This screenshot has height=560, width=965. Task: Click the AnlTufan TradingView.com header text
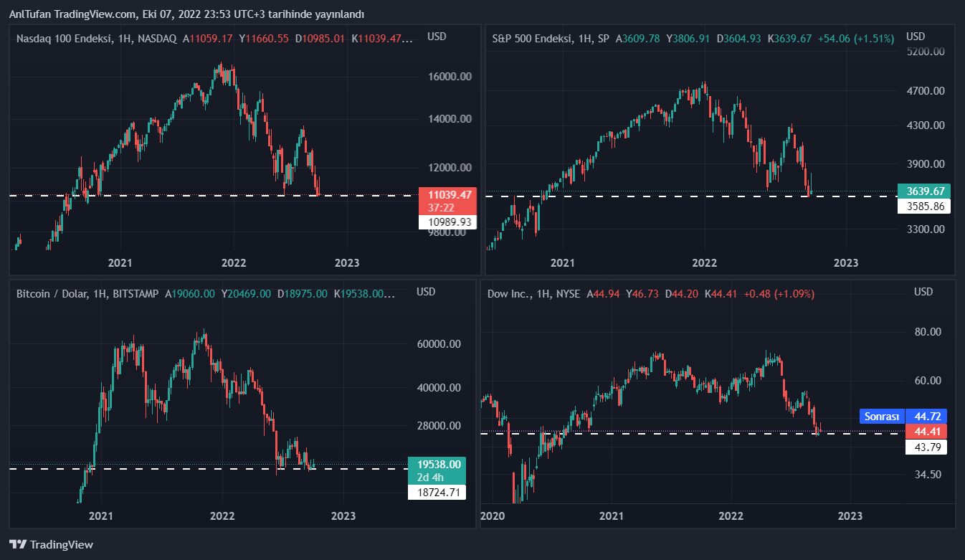[x=186, y=14]
